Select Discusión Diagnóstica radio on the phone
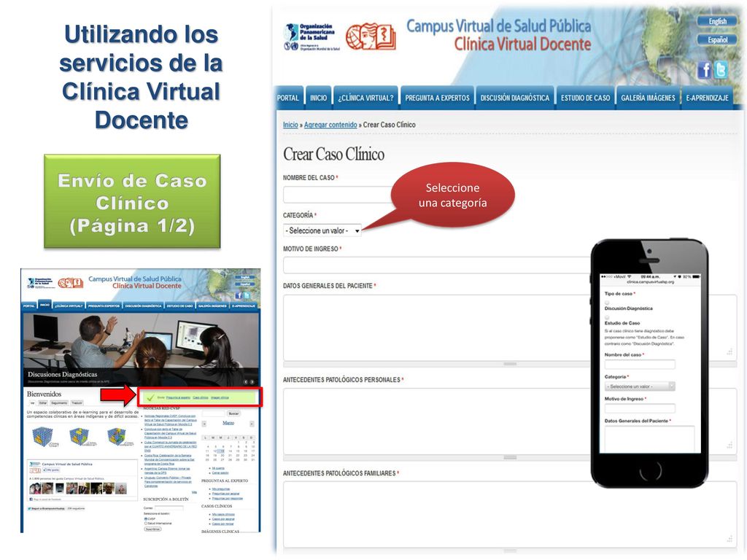The height and width of the screenshot is (560, 747). pos(607,303)
